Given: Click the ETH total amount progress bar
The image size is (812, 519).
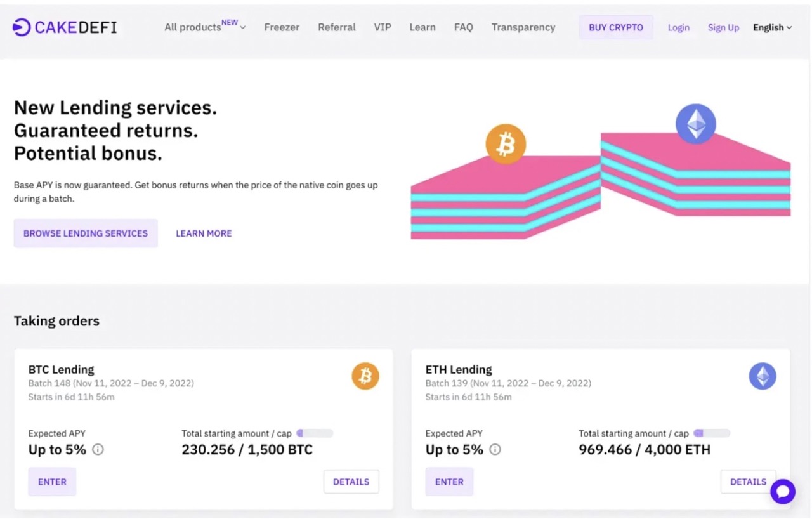Looking at the screenshot, I should (x=712, y=433).
